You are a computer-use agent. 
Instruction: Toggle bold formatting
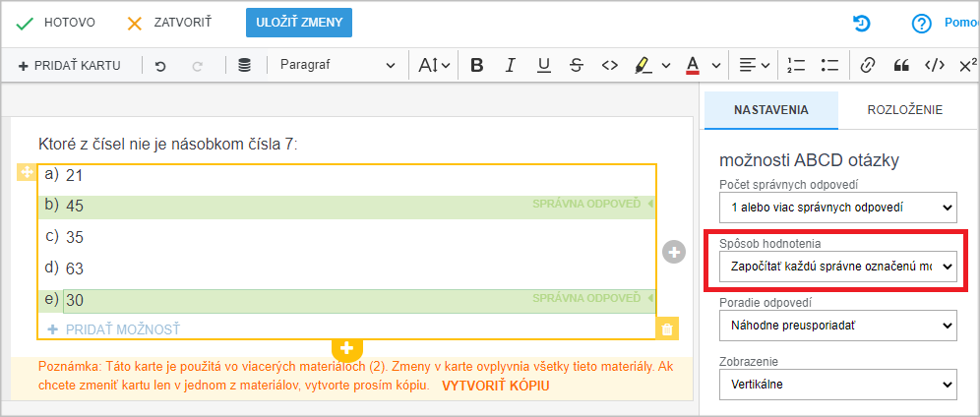pos(477,65)
